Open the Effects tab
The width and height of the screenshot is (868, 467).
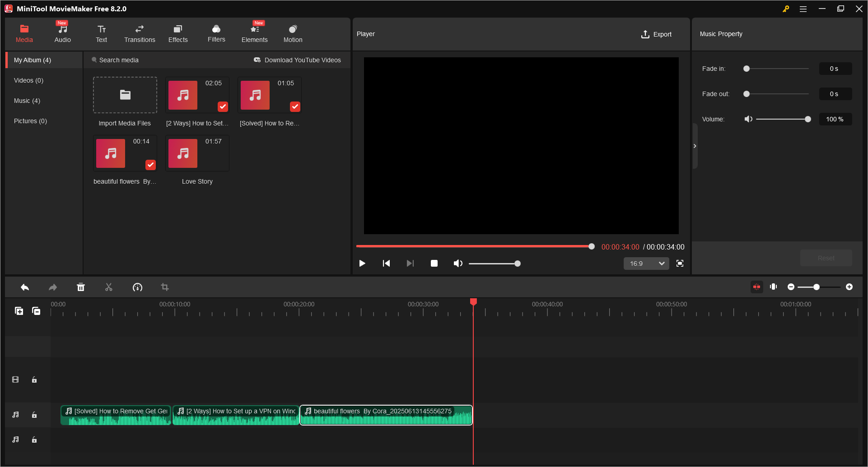pyautogui.click(x=178, y=34)
